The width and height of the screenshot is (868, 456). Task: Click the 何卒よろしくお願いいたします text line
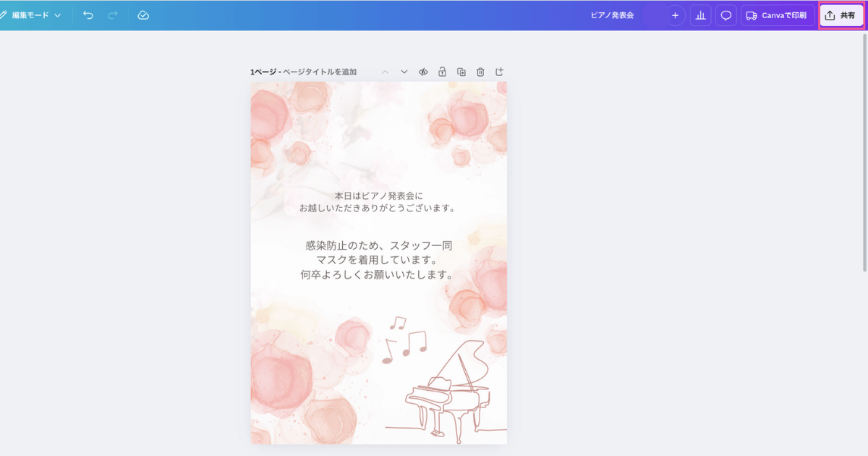coord(378,274)
